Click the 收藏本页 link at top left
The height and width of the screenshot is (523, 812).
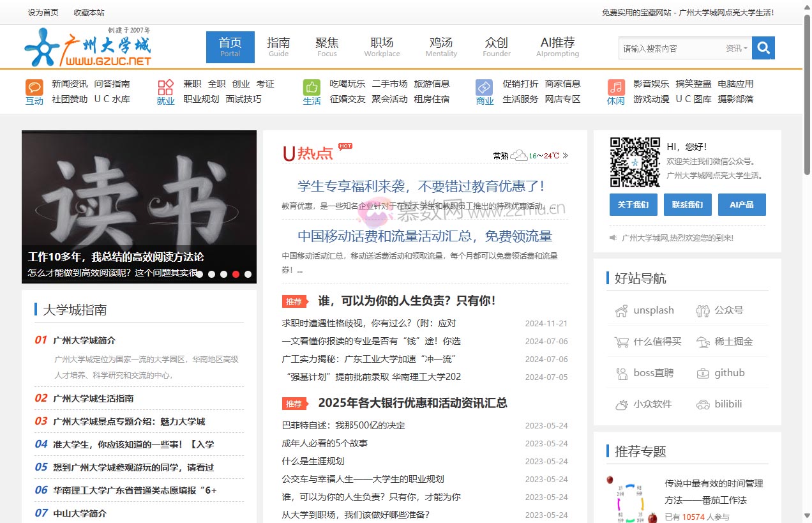[x=89, y=12]
